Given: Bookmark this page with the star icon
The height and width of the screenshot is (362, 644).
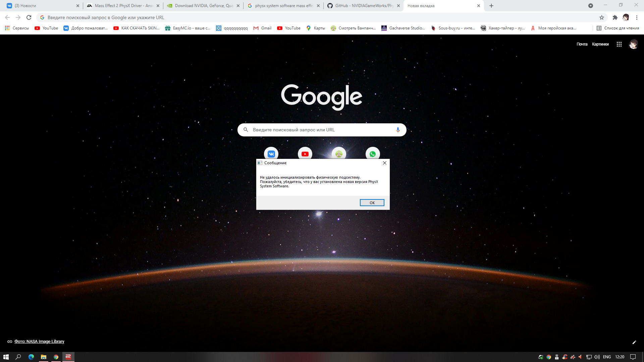Looking at the screenshot, I should click(602, 17).
